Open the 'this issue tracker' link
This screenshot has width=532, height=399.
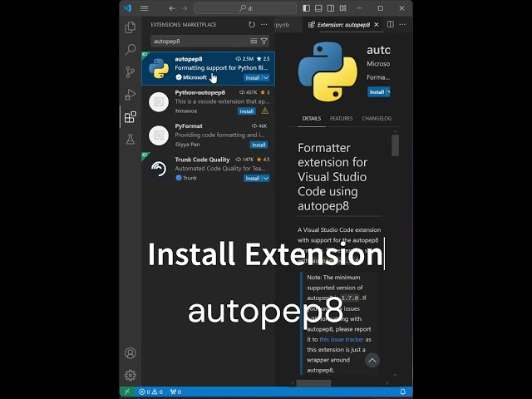tap(342, 339)
